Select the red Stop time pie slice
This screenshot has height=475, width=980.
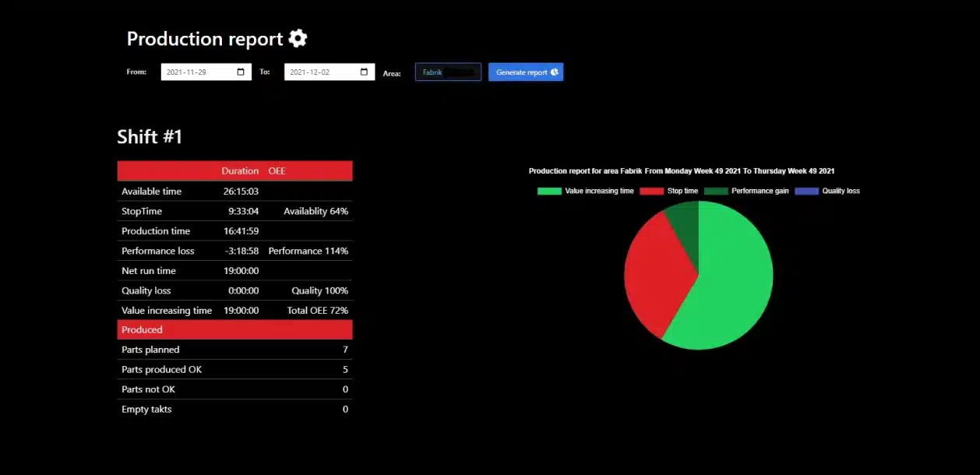(654, 273)
